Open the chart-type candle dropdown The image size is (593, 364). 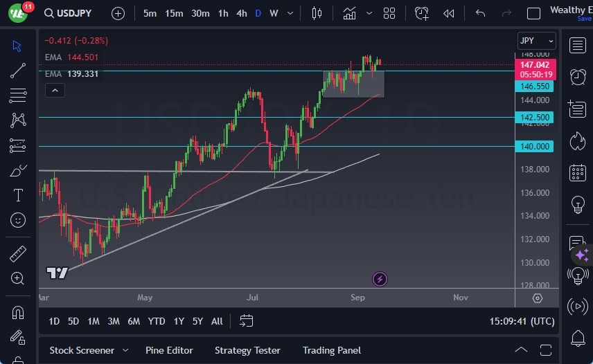[317, 13]
